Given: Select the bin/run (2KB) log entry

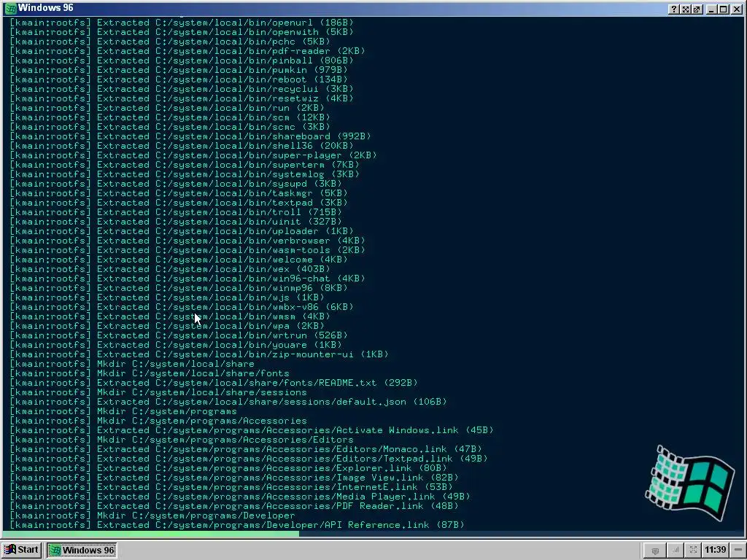Looking at the screenshot, I should [167, 108].
